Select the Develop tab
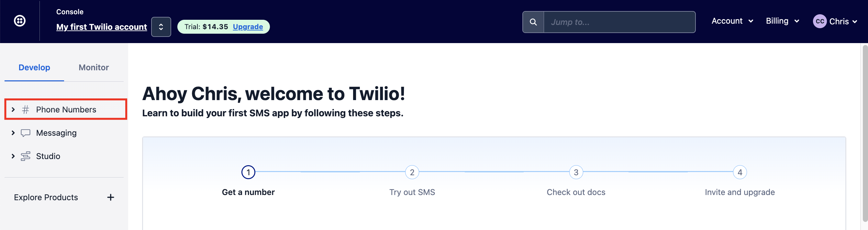 (34, 67)
